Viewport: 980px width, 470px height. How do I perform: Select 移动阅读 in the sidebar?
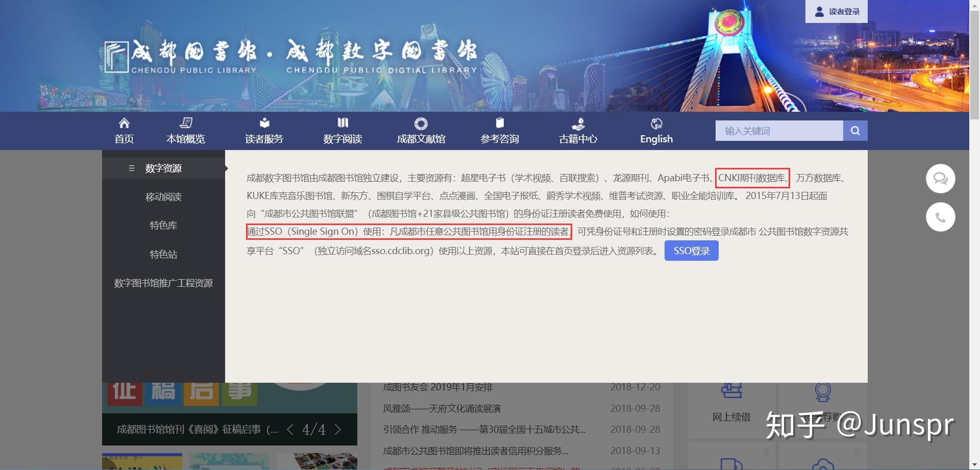163,196
